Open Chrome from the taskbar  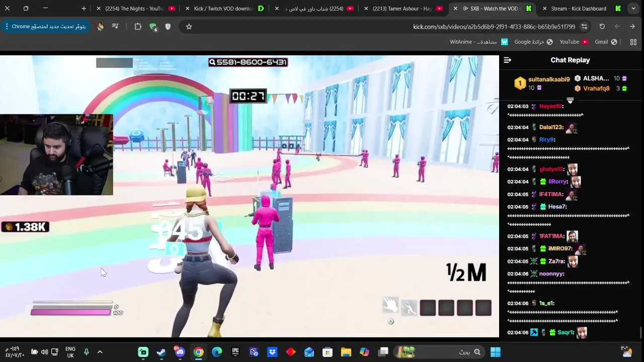click(x=199, y=352)
